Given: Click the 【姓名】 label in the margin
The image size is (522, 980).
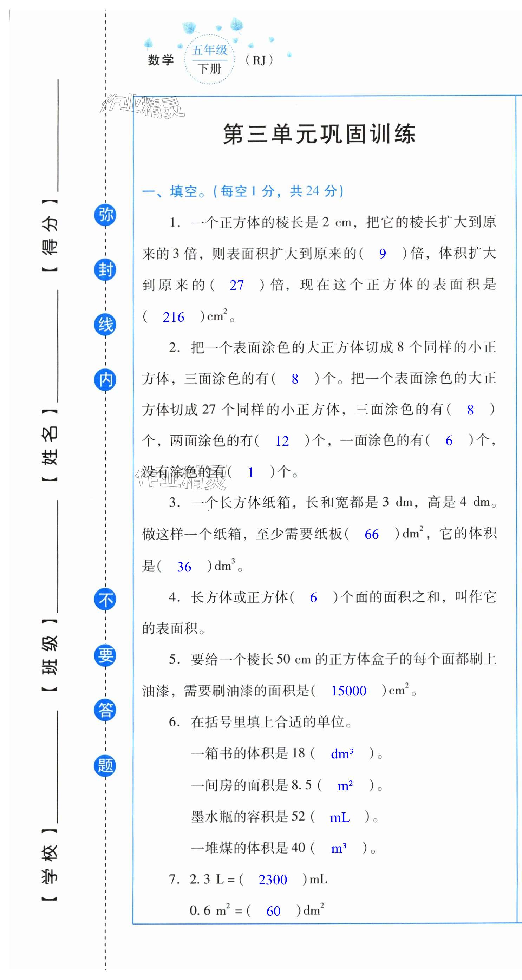Looking at the screenshot, I should click(50, 445).
